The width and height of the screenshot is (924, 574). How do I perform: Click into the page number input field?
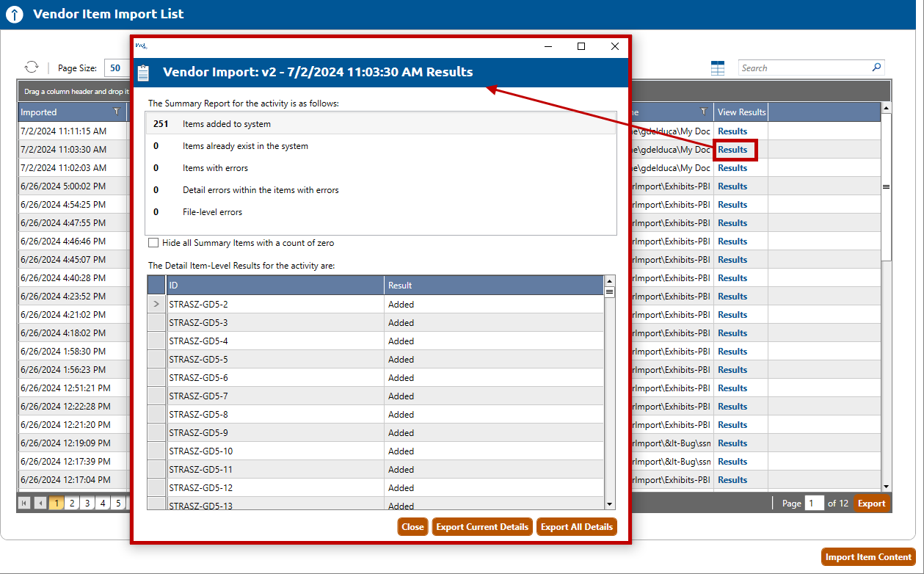pyautogui.click(x=815, y=504)
